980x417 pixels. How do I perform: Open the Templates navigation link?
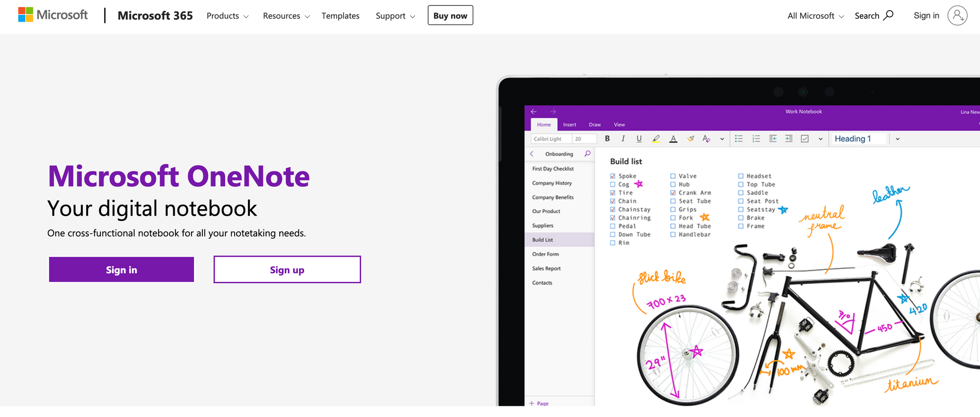[x=341, y=16]
